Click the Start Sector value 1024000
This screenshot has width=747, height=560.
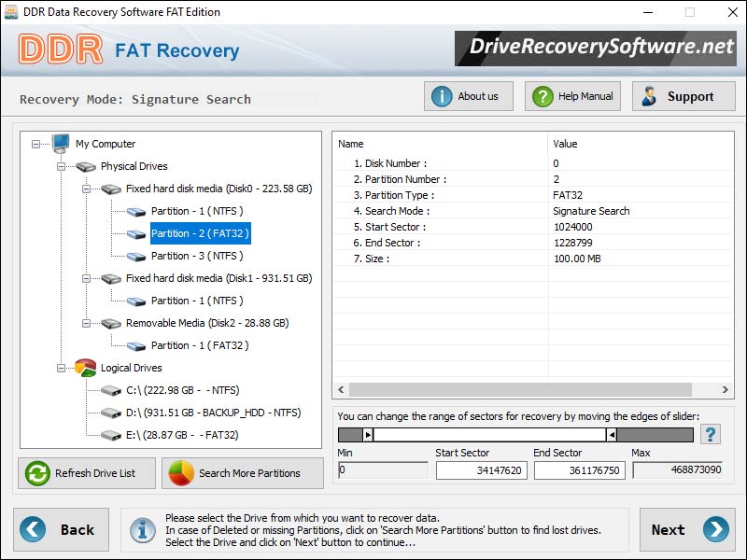click(572, 227)
